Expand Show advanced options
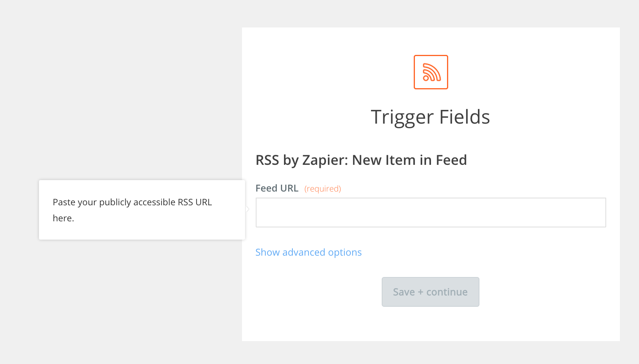The height and width of the screenshot is (364, 639). (x=308, y=252)
